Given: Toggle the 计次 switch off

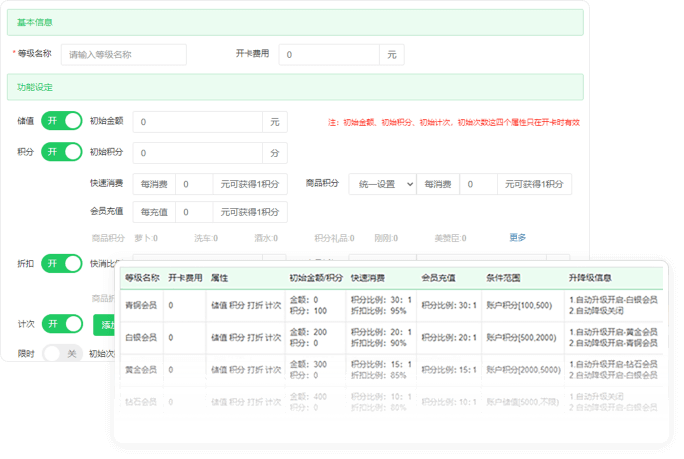Looking at the screenshot, I should [x=62, y=324].
